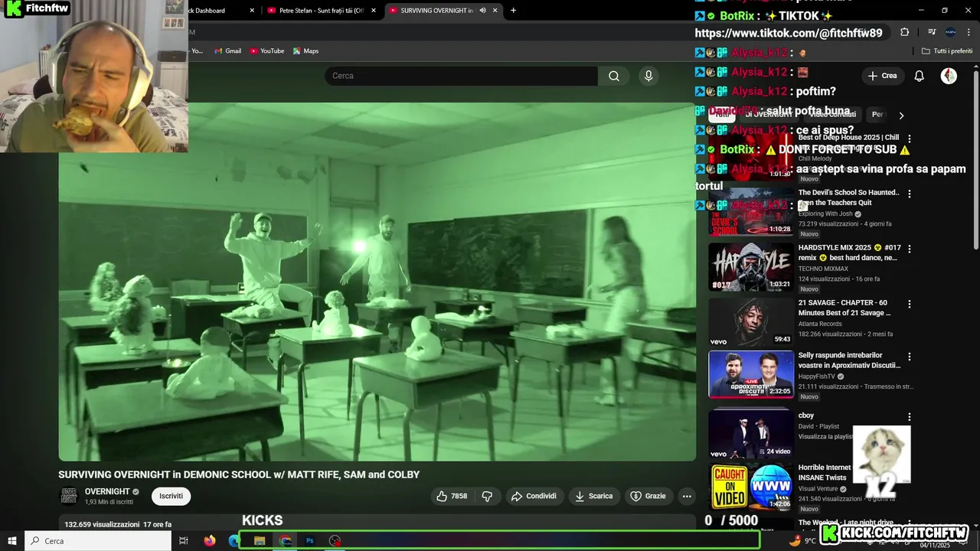Open YouTube notifications bell
Screen dimensions: 980x551
click(919, 76)
